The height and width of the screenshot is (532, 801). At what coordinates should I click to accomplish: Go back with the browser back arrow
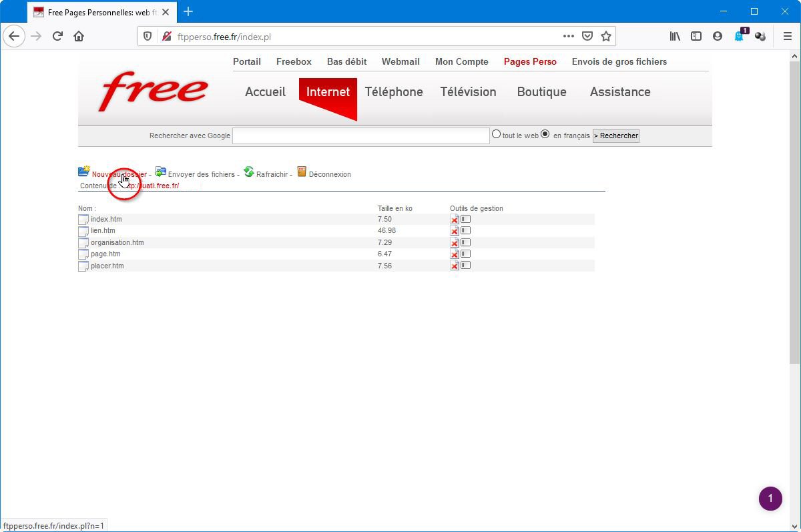click(15, 37)
